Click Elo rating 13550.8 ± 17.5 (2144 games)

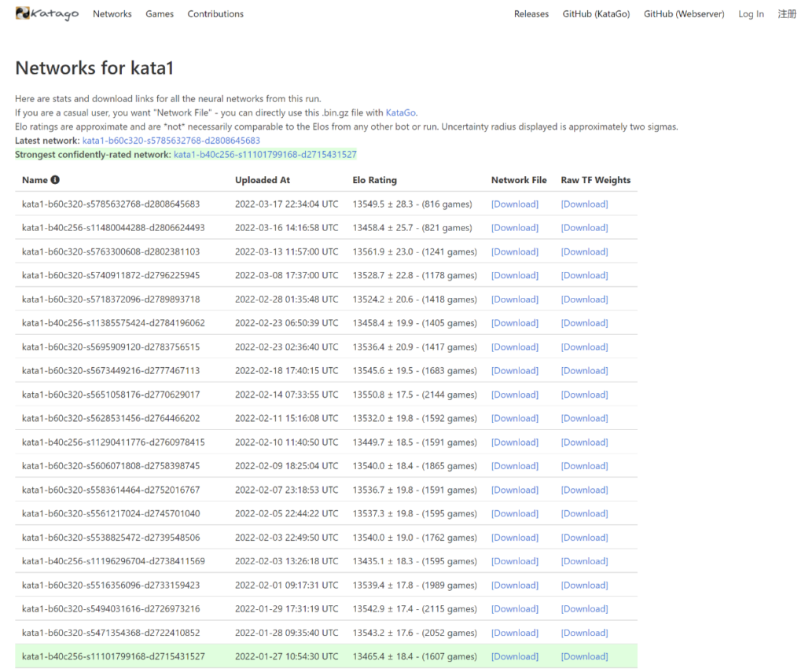click(x=415, y=395)
